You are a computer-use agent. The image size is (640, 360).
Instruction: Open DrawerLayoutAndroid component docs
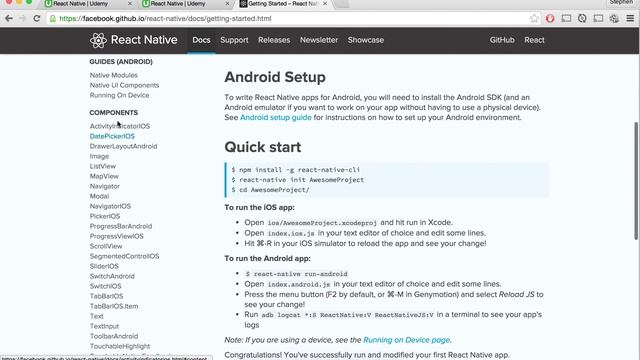(123, 146)
